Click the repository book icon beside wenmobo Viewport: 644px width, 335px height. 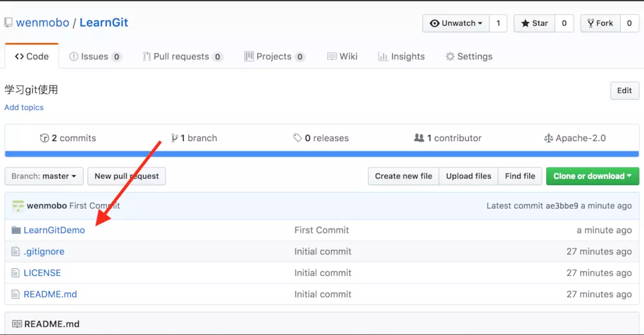pyautogui.click(x=8, y=23)
